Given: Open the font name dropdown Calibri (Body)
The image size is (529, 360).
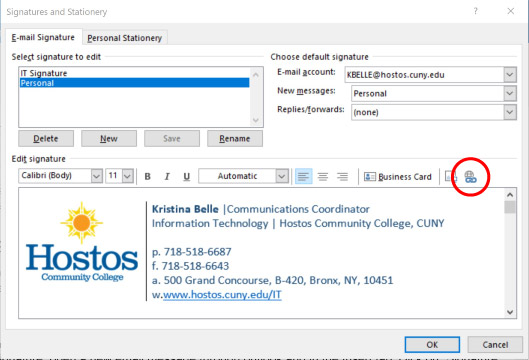Looking at the screenshot, I should point(96,176).
